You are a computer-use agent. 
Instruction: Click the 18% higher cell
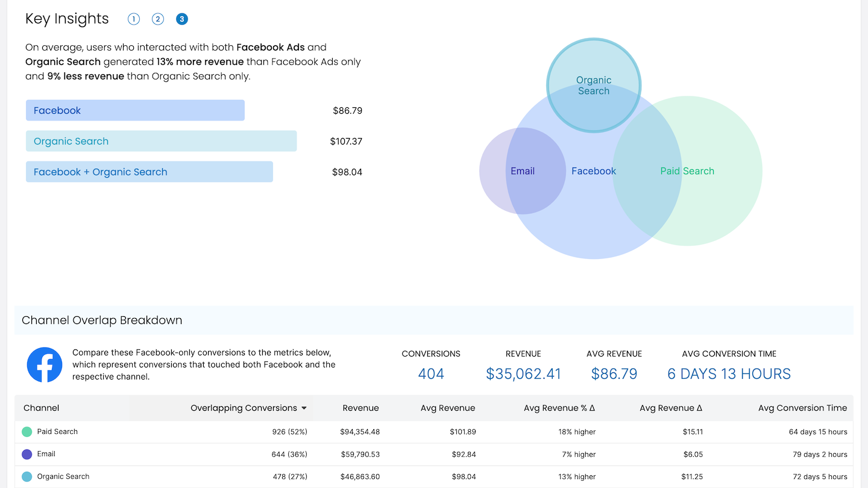point(577,432)
